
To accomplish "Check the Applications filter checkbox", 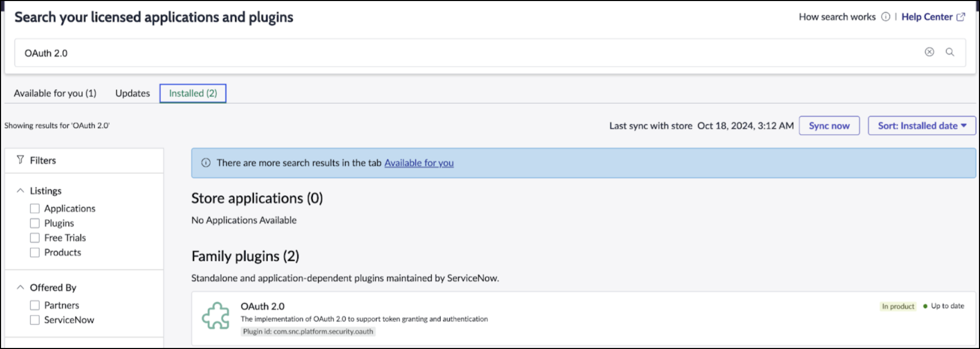I will pos(35,209).
